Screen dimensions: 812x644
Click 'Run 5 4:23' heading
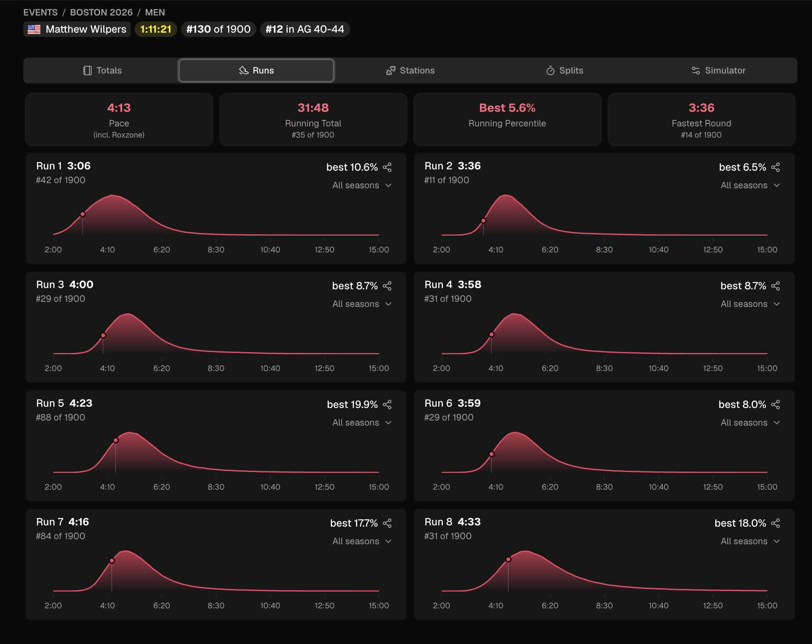[64, 403]
